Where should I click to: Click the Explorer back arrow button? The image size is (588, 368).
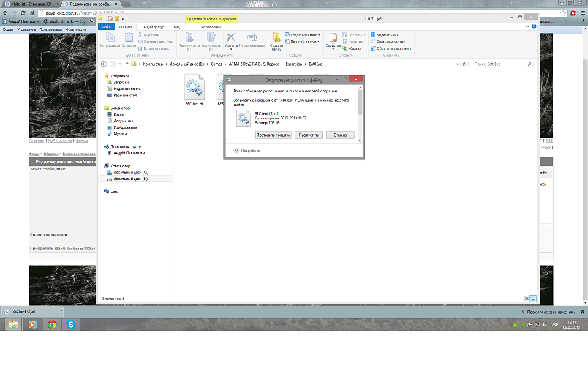(x=104, y=64)
